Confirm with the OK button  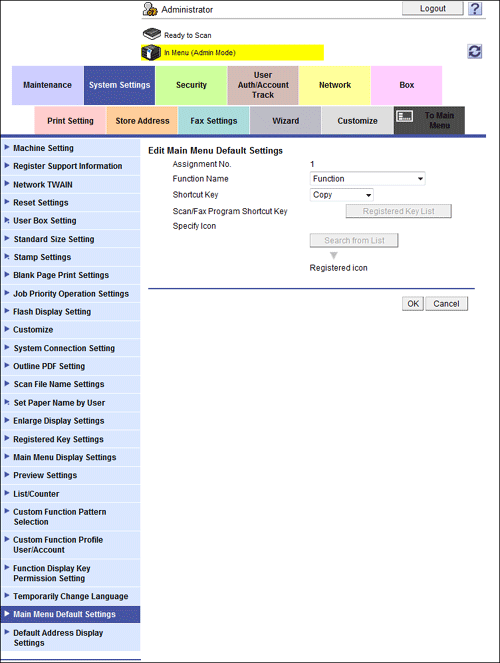click(x=413, y=304)
